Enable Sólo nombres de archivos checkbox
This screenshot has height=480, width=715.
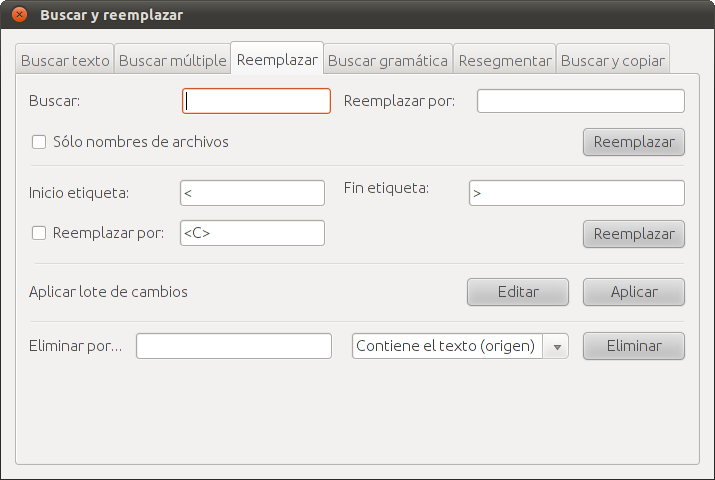coord(39,142)
